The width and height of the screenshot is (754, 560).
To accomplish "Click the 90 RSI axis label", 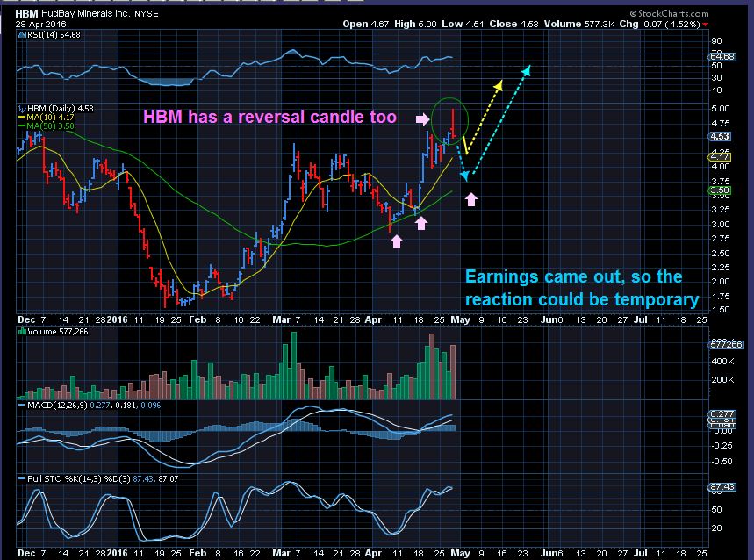I will pos(716,41).
